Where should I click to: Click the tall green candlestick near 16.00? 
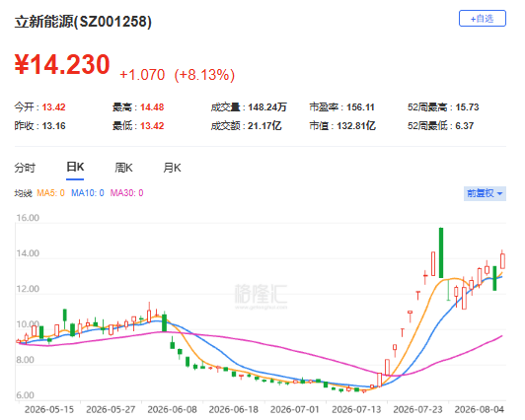click(441, 252)
